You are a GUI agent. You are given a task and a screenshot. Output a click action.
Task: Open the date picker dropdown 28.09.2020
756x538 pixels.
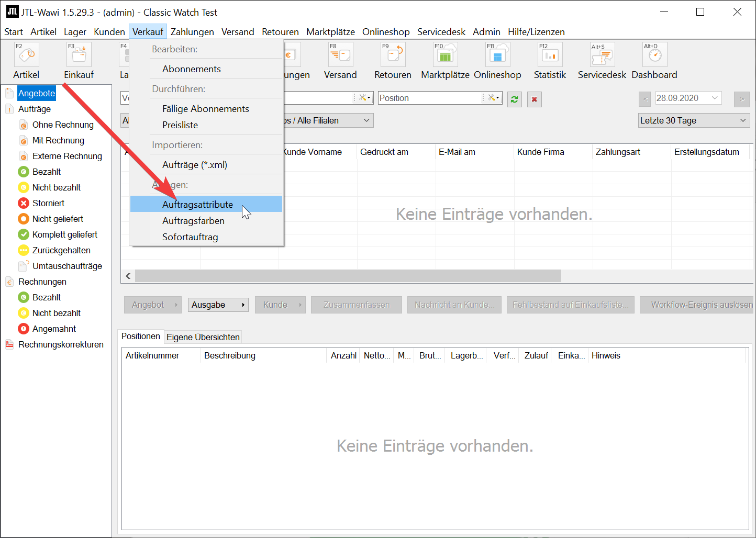pos(715,98)
